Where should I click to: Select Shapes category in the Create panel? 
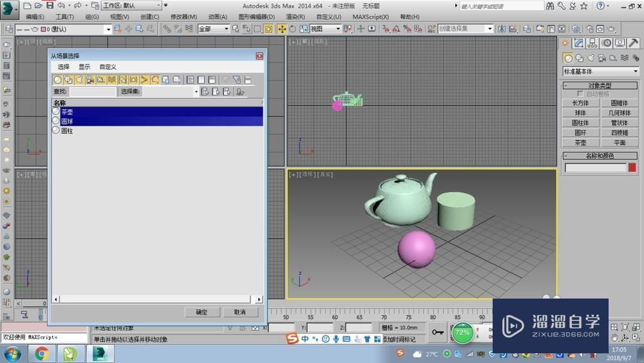[580, 58]
